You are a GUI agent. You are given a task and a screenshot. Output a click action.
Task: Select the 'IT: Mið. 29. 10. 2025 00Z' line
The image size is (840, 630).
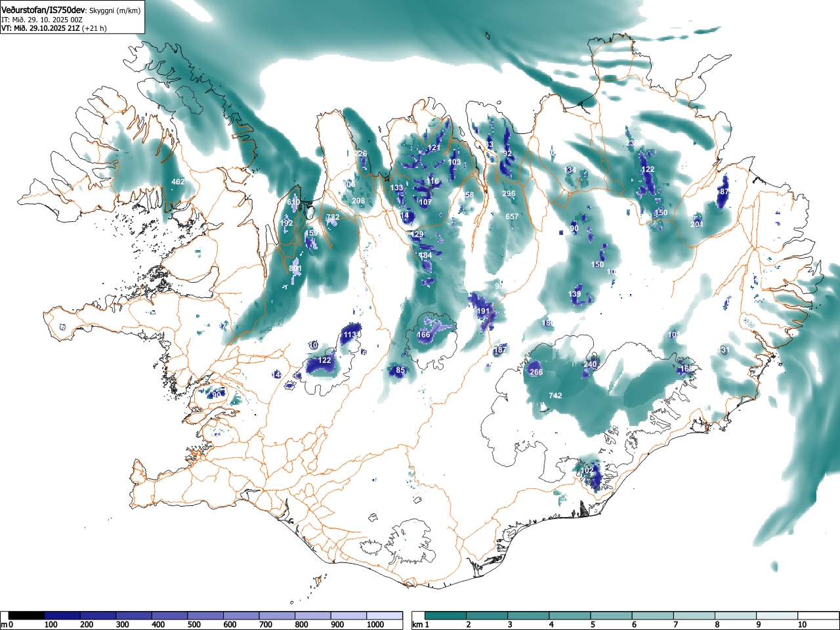click(x=42, y=20)
